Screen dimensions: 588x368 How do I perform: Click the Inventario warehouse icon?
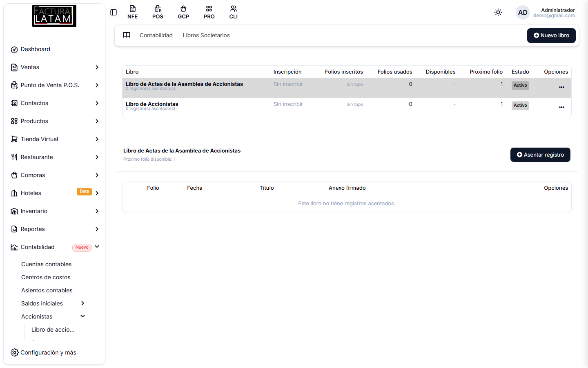14,211
